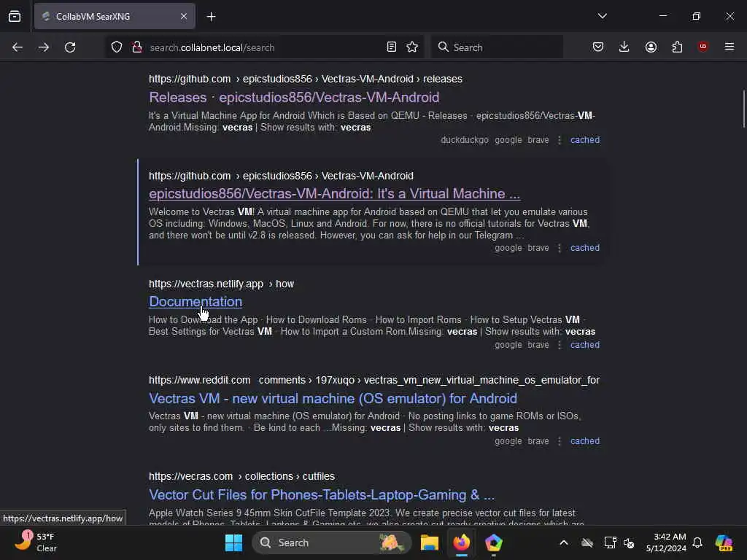The height and width of the screenshot is (560, 747).
Task: Click google engine label on Documentation result
Action: coord(508,345)
